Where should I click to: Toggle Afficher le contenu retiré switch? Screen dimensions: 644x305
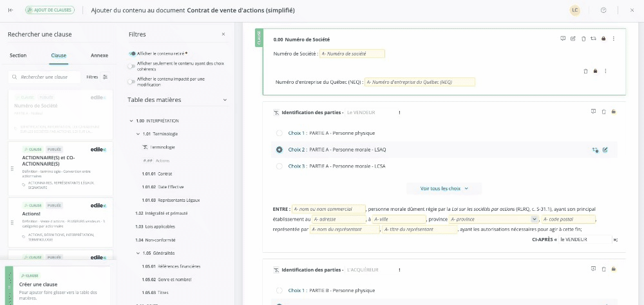pos(132,54)
